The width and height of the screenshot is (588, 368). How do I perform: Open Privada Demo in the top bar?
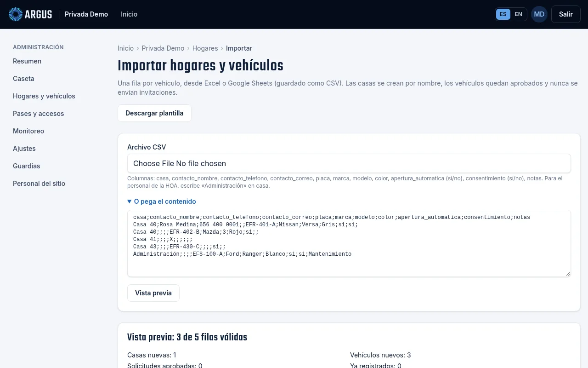[x=86, y=14]
